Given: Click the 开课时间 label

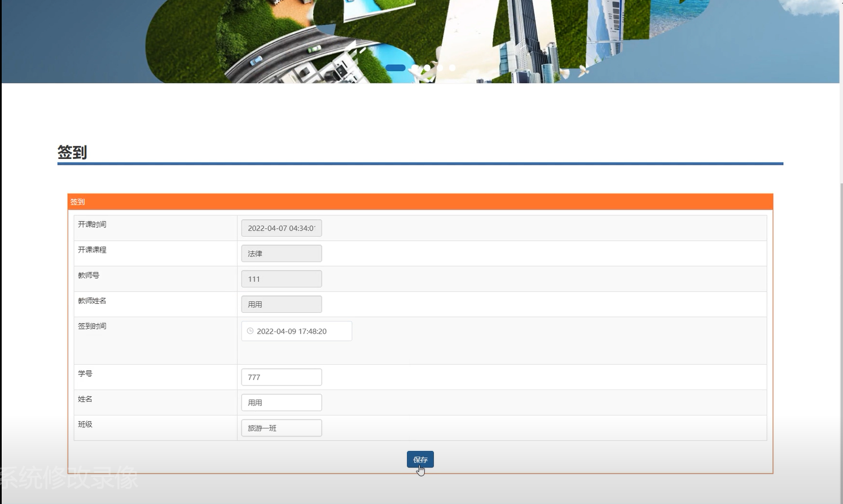Looking at the screenshot, I should point(92,224).
